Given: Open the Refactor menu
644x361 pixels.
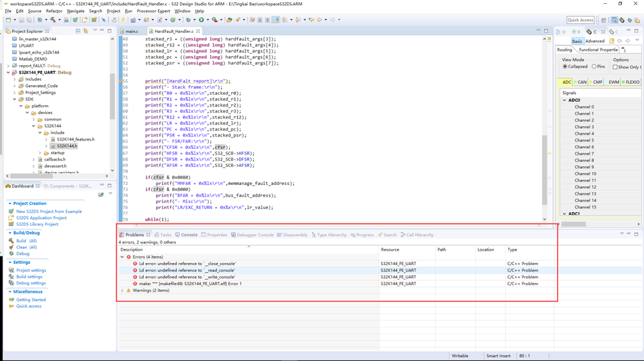Looking at the screenshot, I should pos(54,11).
